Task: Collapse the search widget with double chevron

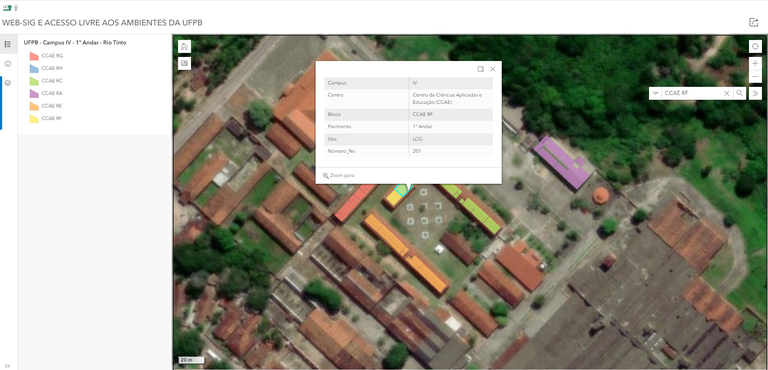Action: (755, 93)
